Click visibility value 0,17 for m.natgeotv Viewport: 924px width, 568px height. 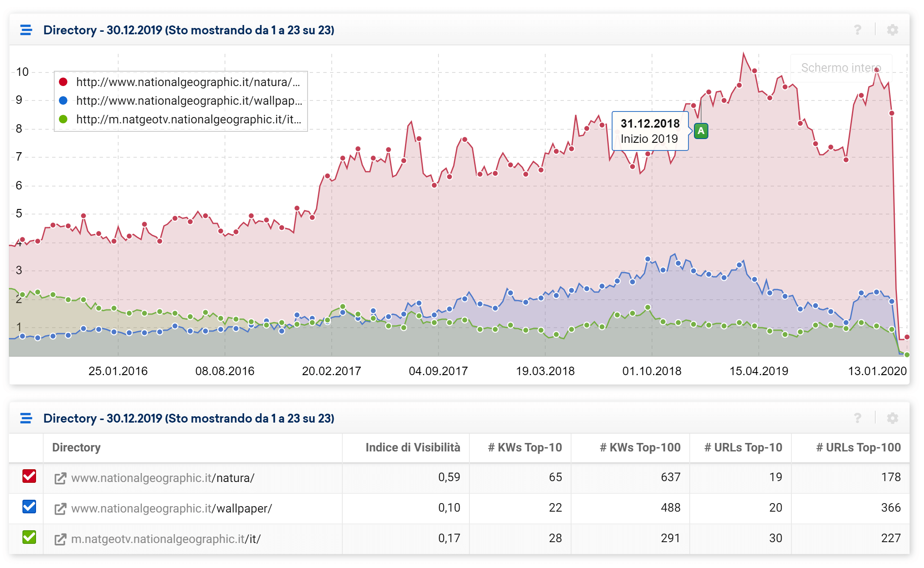coord(449,538)
